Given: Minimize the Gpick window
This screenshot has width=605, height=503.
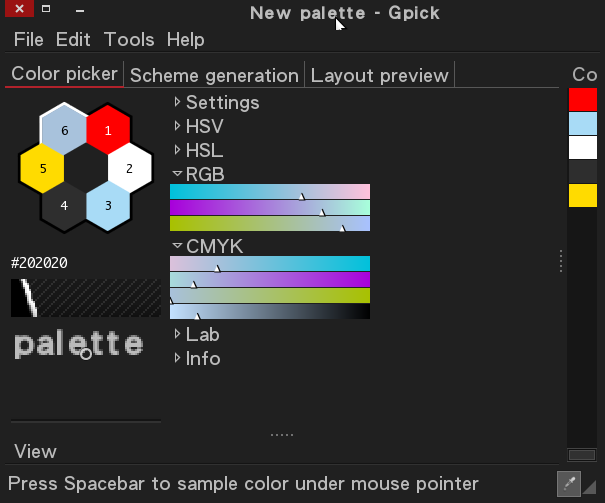Looking at the screenshot, I should tap(80, 11).
